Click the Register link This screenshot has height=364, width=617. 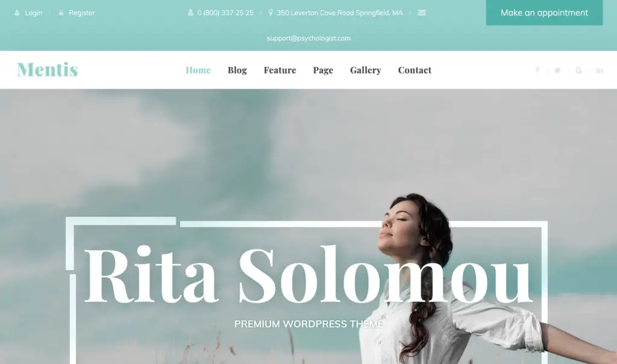82,13
